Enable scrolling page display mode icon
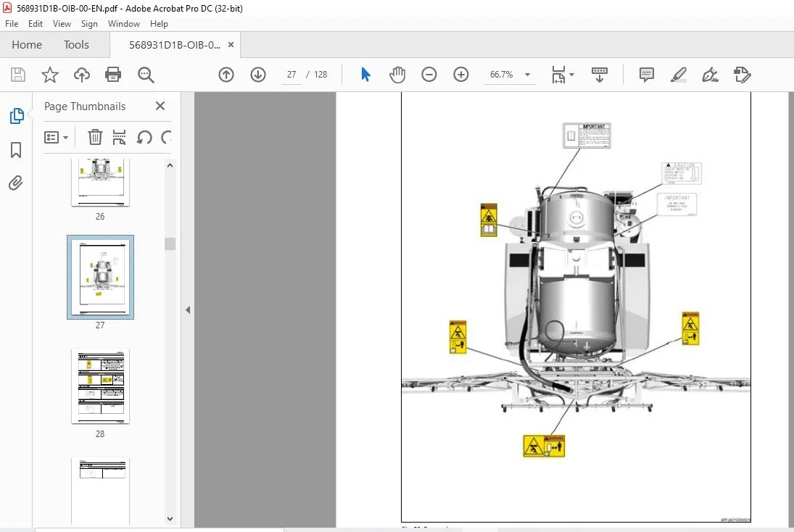 click(600, 75)
